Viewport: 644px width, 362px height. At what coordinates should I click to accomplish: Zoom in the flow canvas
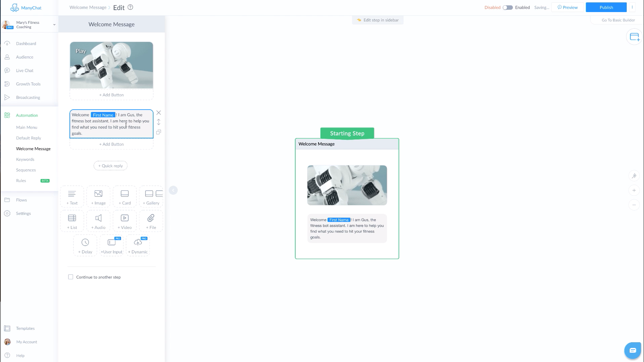click(634, 190)
